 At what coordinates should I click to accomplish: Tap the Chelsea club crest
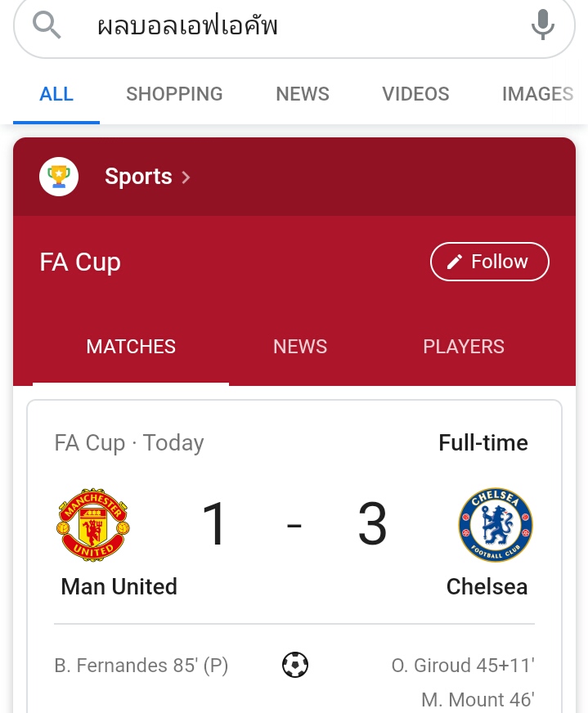[495, 525]
